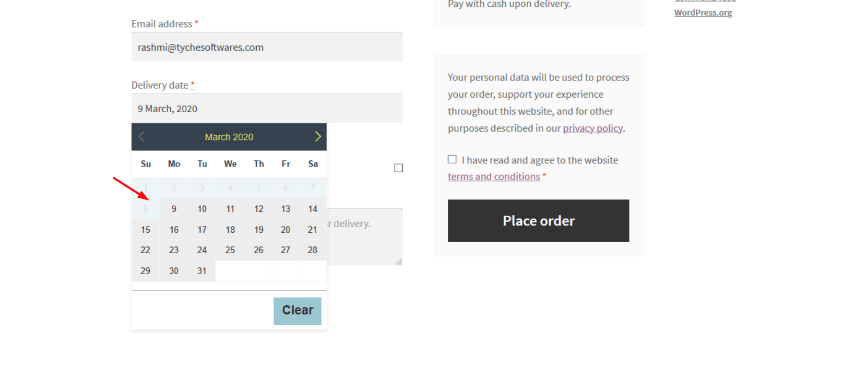The height and width of the screenshot is (379, 868).
Task: Click the email address input field
Action: pyautogui.click(x=267, y=47)
